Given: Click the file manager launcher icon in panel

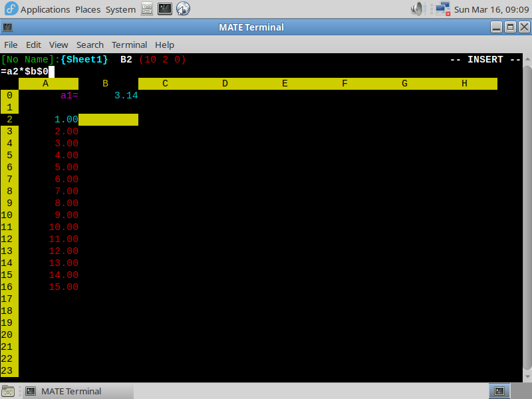Looking at the screenshot, I should 147,9.
